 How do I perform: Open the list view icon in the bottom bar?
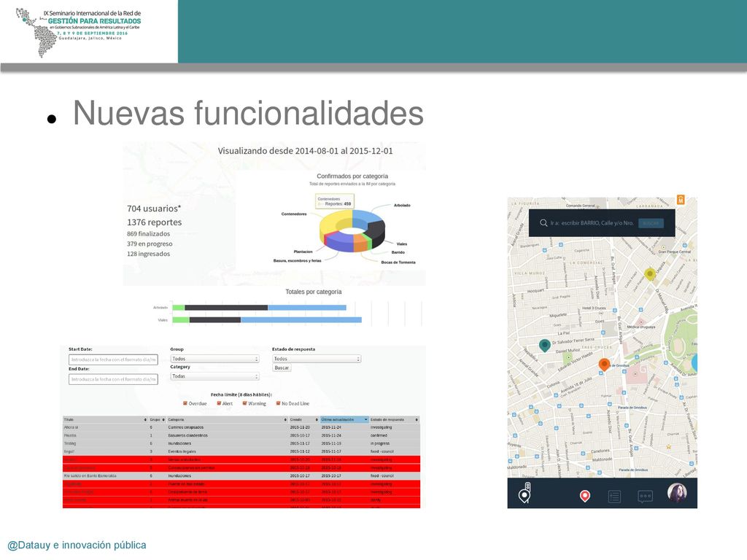click(x=614, y=497)
